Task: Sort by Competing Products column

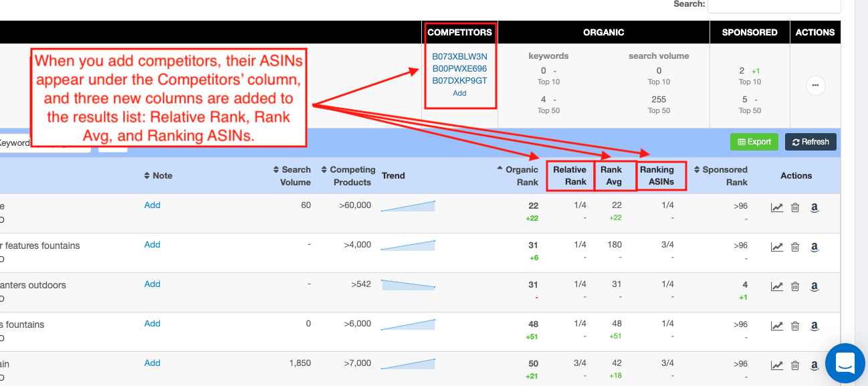Action: 348,176
